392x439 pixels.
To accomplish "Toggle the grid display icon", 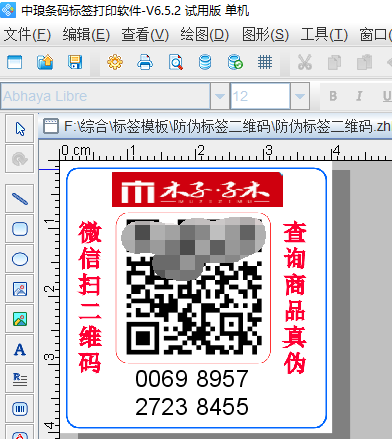I will [x=265, y=62].
